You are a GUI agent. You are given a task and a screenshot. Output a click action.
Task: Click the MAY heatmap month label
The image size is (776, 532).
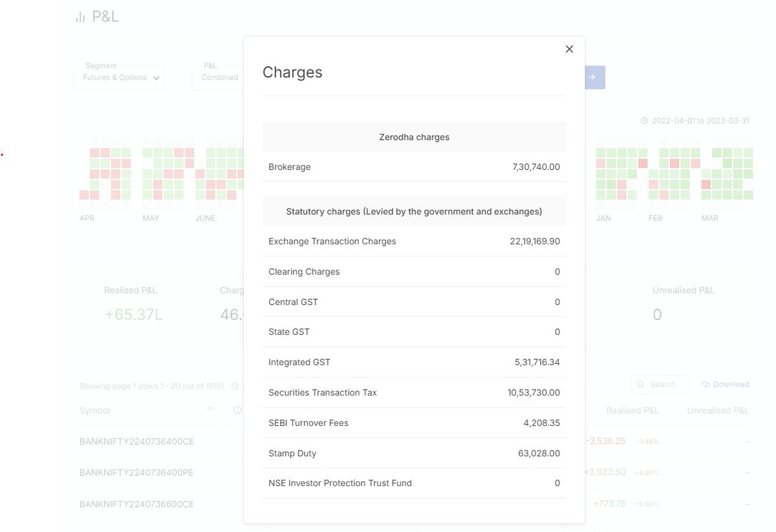pyautogui.click(x=151, y=218)
